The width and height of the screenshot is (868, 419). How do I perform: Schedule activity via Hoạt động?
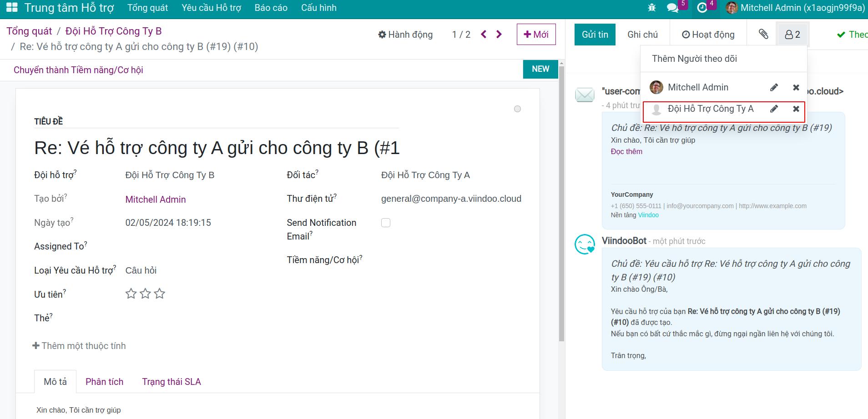pos(708,35)
